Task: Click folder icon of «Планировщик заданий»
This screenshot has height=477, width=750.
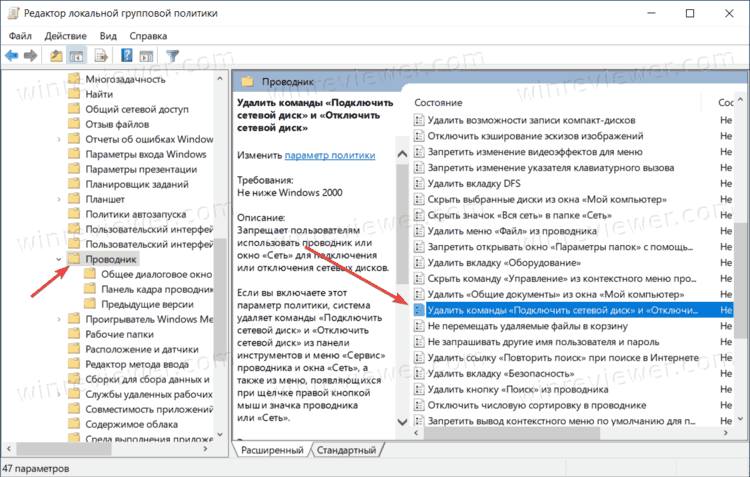Action: tap(74, 184)
